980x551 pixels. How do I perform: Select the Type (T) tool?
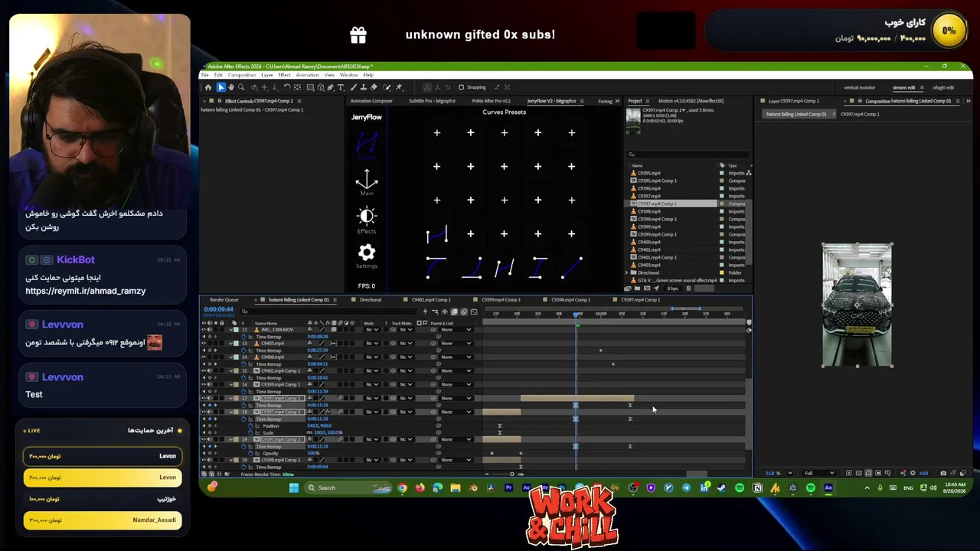341,87
